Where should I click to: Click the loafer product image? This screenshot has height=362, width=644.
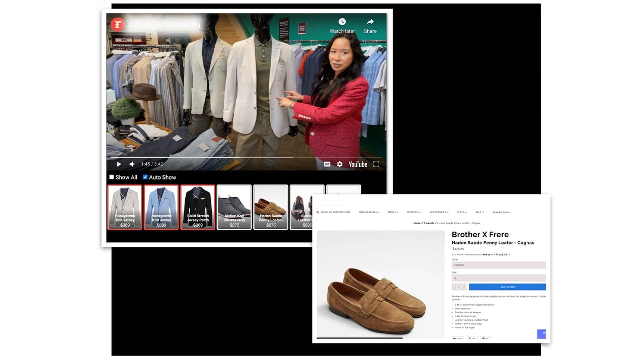(380, 284)
